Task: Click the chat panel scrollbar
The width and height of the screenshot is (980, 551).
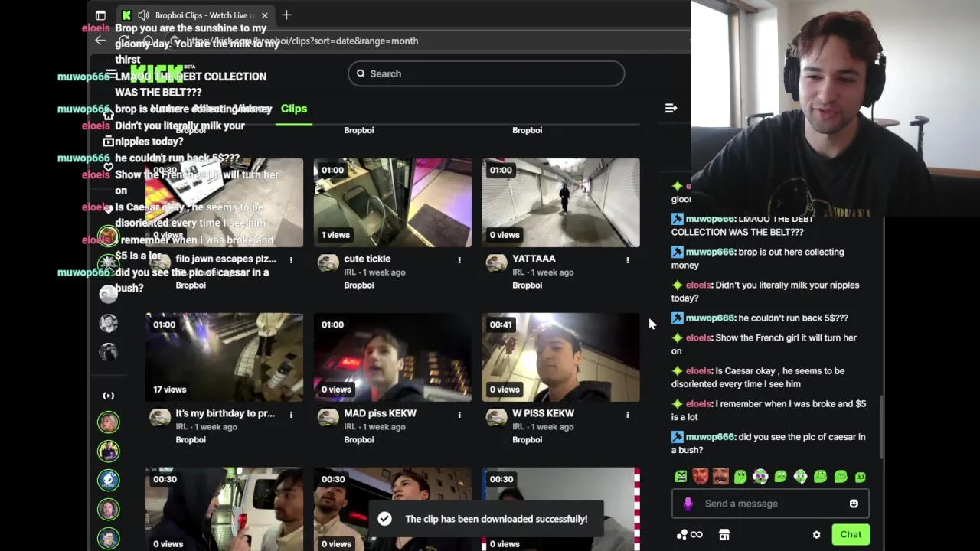Action: 882,427
